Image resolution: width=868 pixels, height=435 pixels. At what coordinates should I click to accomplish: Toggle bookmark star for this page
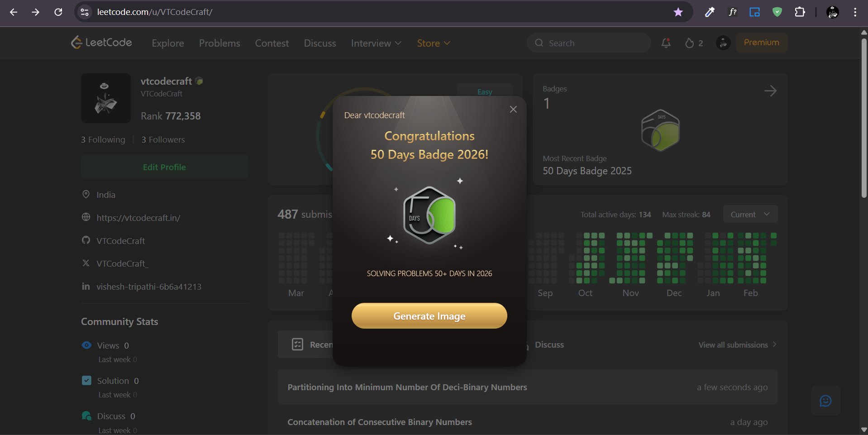click(678, 12)
